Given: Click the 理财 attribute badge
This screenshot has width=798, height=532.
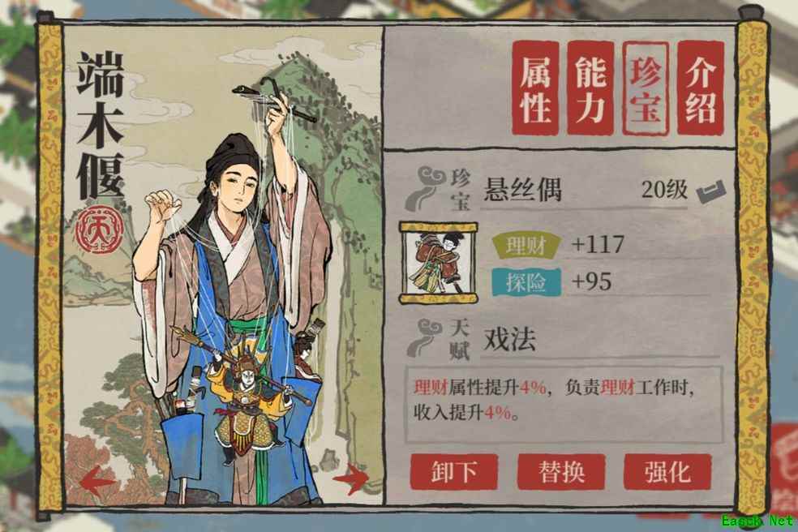Looking at the screenshot, I should [x=526, y=246].
